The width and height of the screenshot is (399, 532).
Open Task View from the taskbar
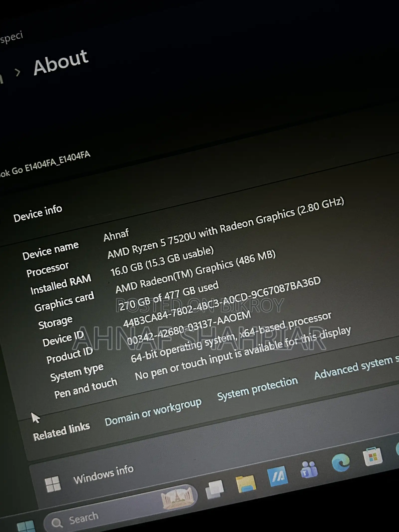point(214,489)
